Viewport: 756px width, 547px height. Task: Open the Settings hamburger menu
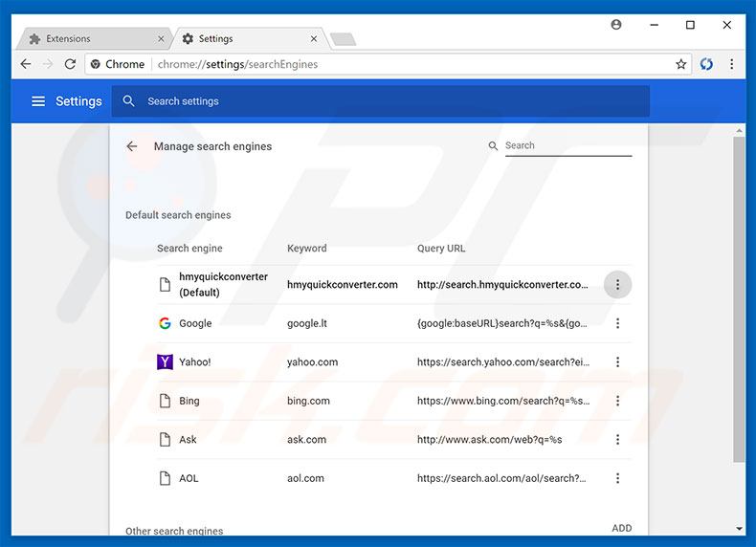click(x=38, y=101)
